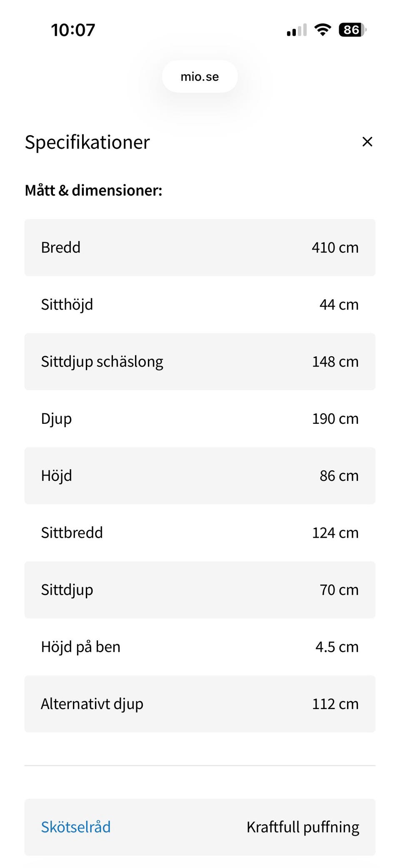Tap the 70 cm Sittdjup row
The width and height of the screenshot is (400, 868).
coord(200,590)
